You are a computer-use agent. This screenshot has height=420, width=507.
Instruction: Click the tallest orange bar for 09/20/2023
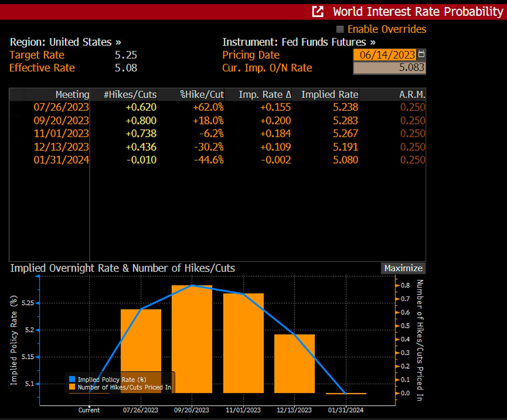pos(192,339)
